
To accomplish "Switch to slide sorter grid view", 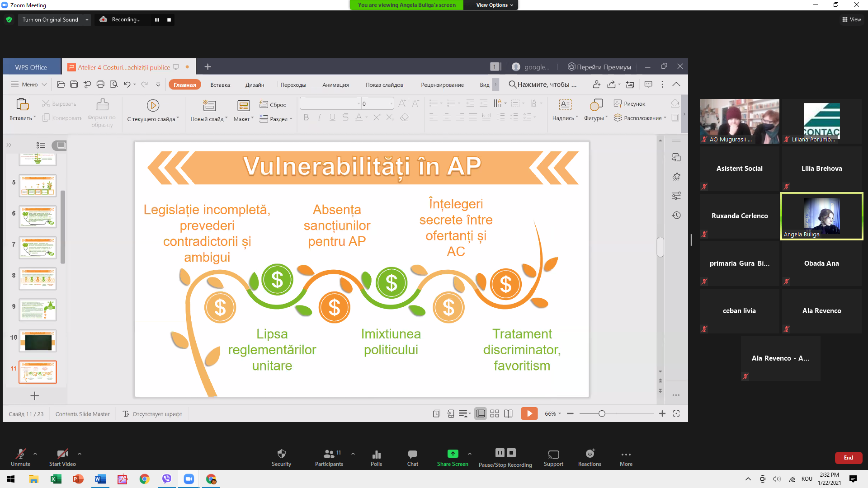I will [495, 413].
